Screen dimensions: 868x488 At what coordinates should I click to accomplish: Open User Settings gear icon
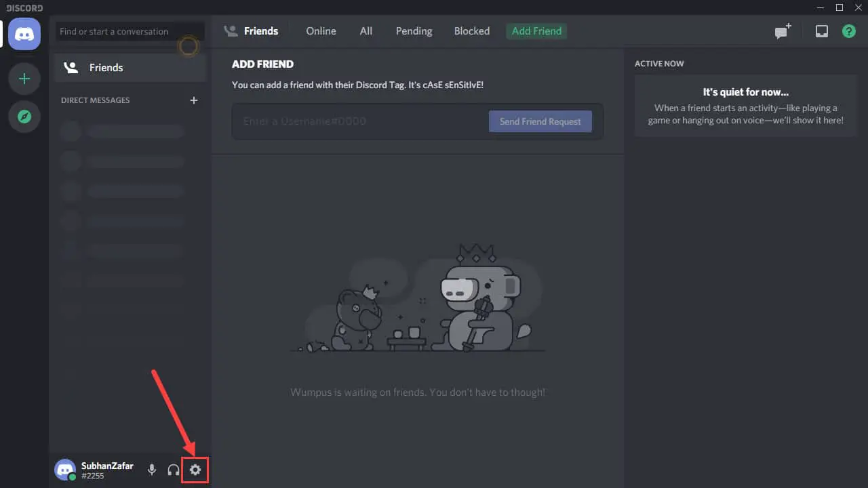click(195, 470)
